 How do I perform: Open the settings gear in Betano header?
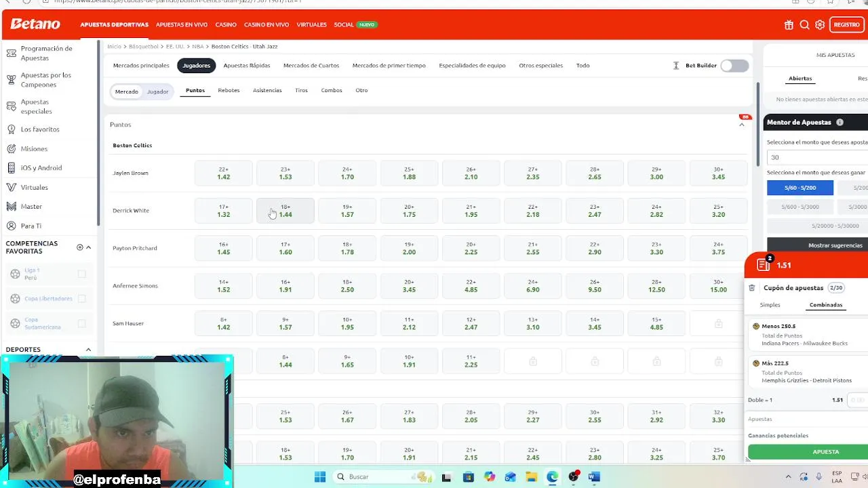click(820, 24)
